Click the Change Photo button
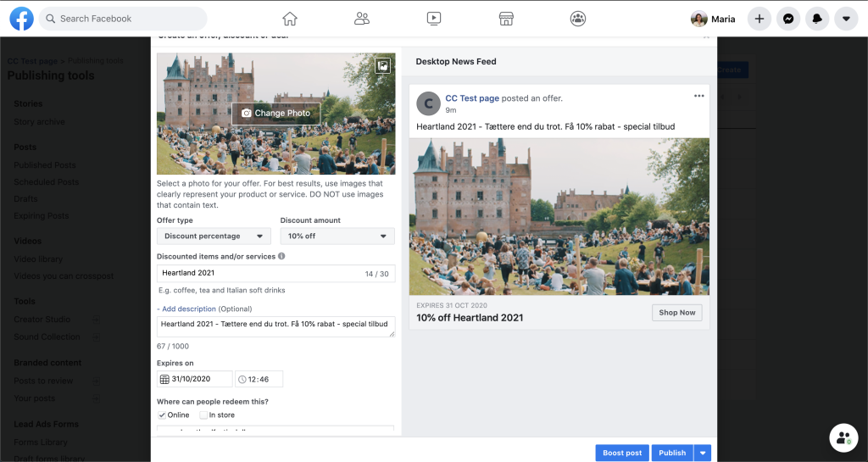 tap(275, 114)
